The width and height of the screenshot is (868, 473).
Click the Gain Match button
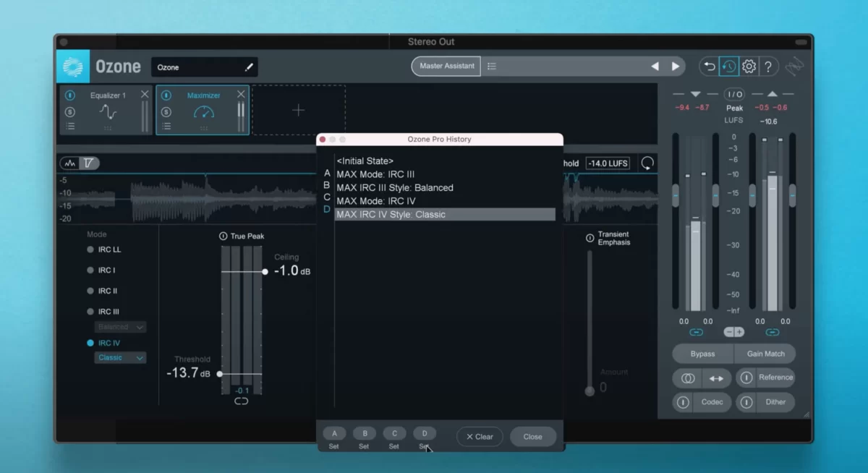765,354
